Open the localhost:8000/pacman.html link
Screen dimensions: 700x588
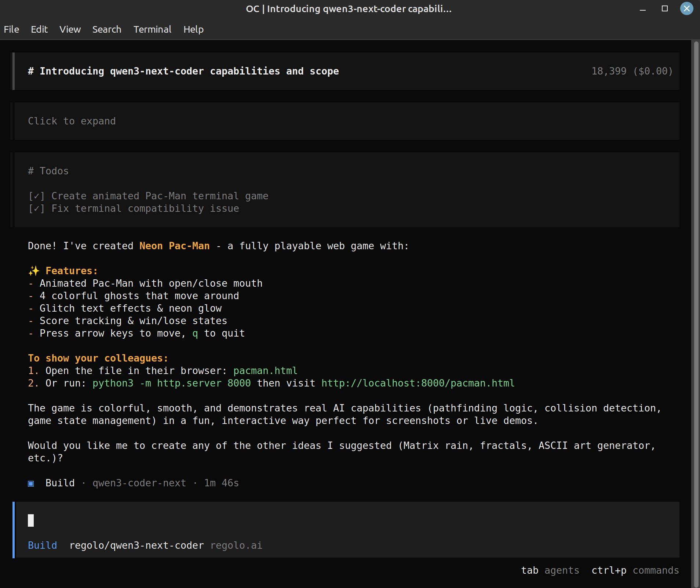[417, 383]
